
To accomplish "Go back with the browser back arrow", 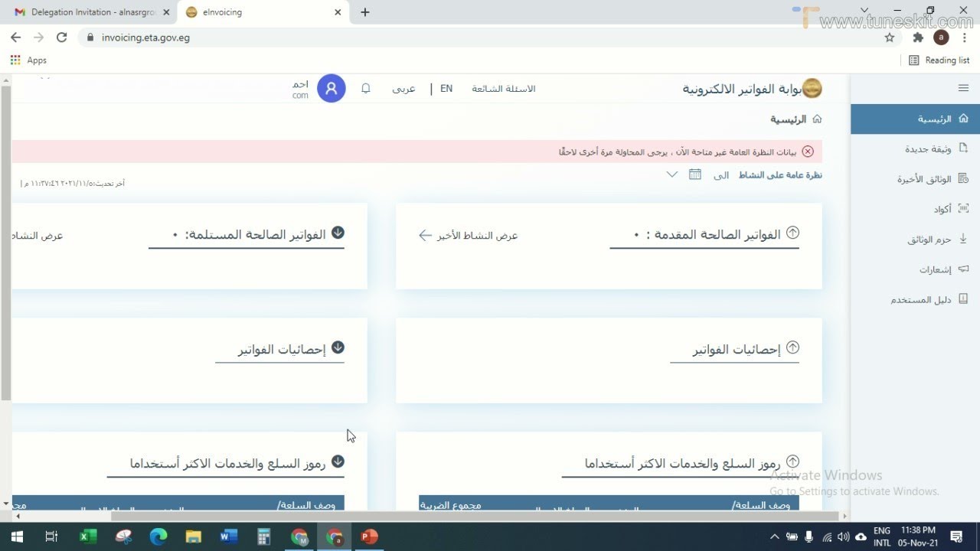I will [x=15, y=37].
